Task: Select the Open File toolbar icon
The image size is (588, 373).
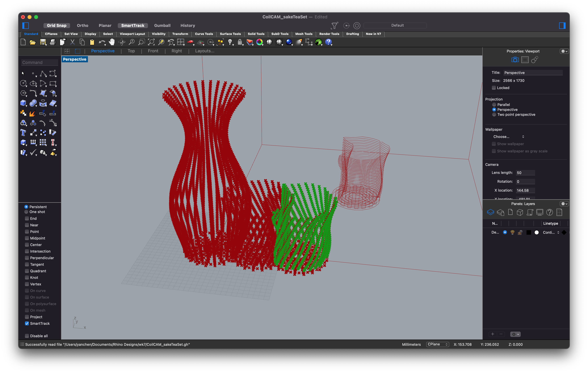Action: (x=33, y=42)
